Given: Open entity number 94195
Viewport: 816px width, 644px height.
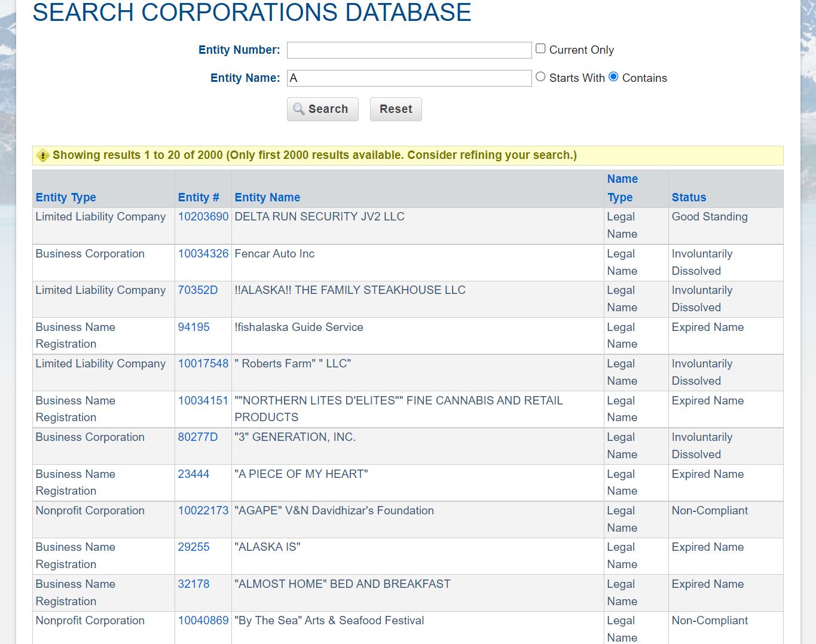Looking at the screenshot, I should click(x=194, y=327).
